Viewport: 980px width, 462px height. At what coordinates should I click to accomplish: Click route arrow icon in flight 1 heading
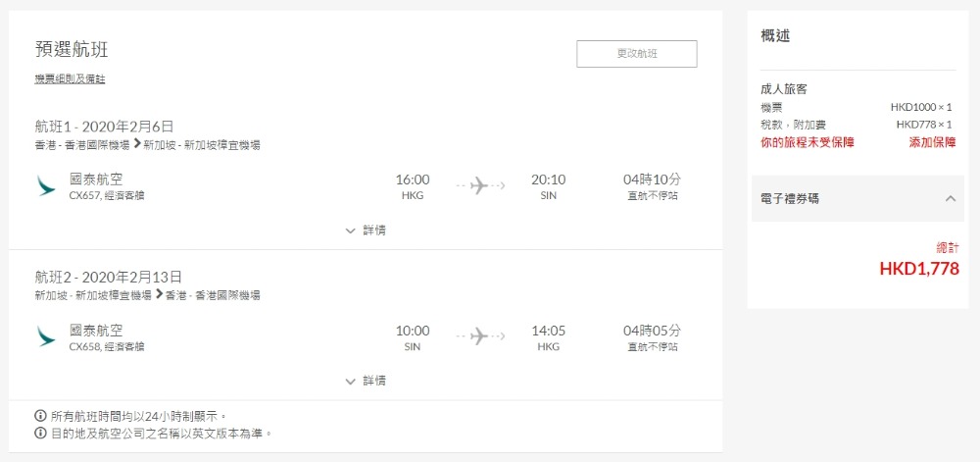[137, 144]
